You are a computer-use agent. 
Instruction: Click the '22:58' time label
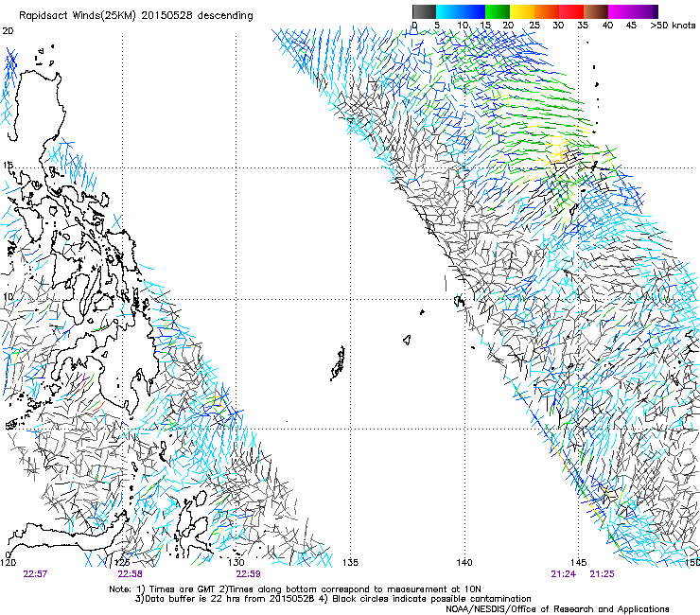click(130, 574)
